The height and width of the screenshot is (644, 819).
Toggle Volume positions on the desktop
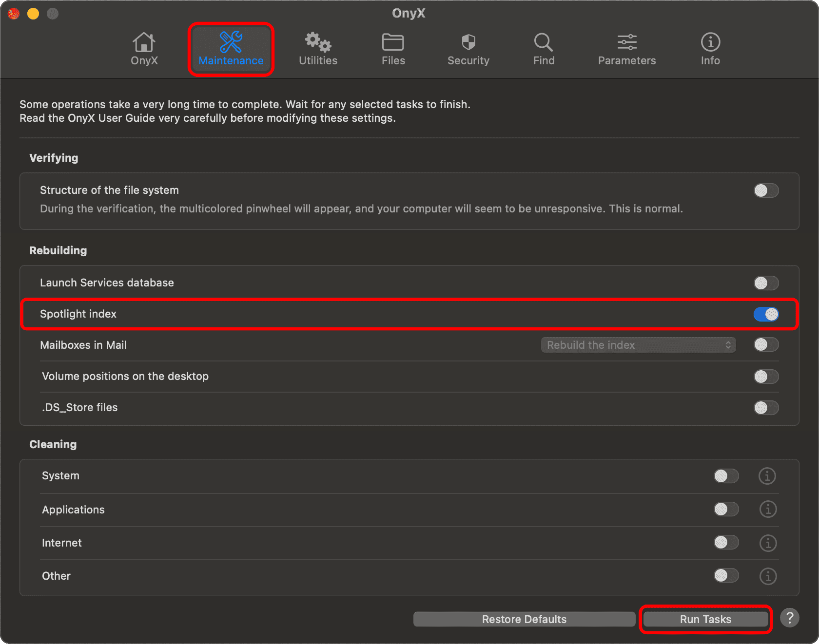click(x=766, y=377)
